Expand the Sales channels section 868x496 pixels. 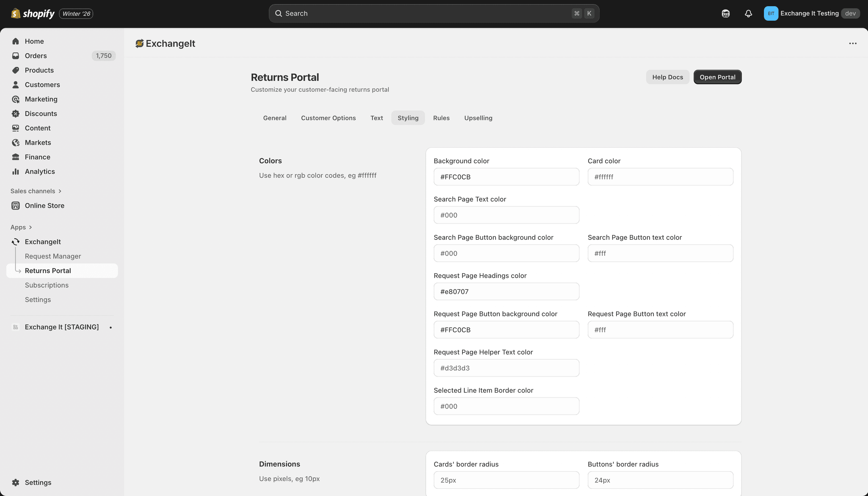pyautogui.click(x=36, y=191)
